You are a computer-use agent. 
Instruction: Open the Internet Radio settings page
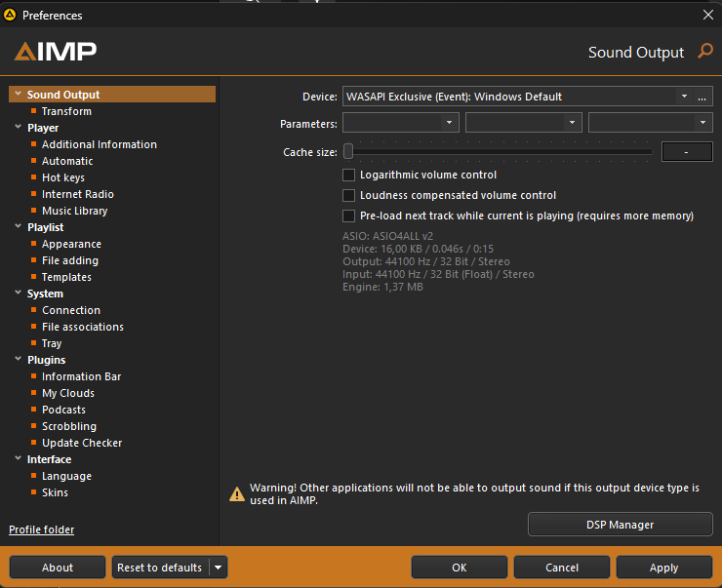77,194
